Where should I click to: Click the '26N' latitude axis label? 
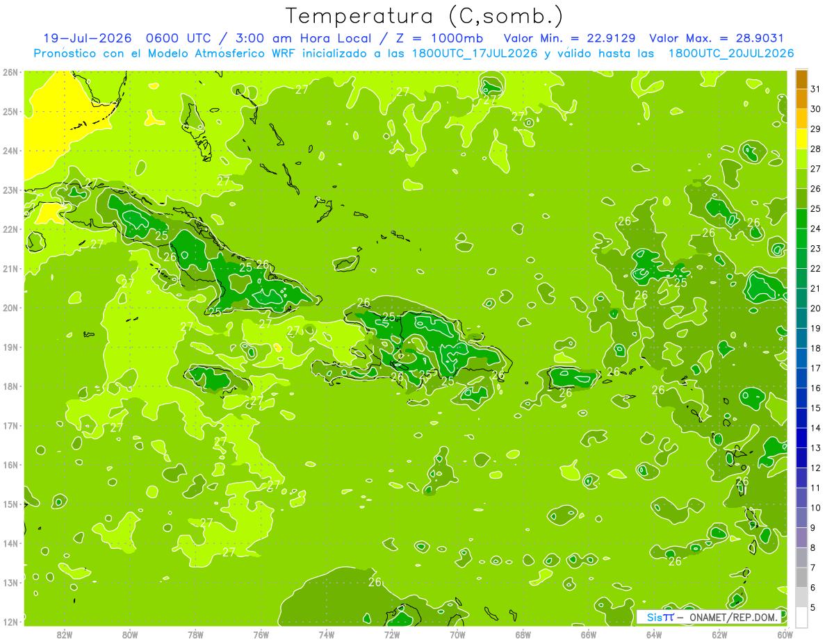click(10, 72)
